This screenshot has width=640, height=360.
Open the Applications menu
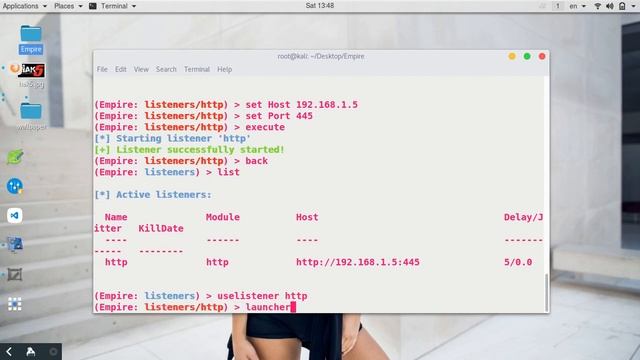click(x=24, y=6)
